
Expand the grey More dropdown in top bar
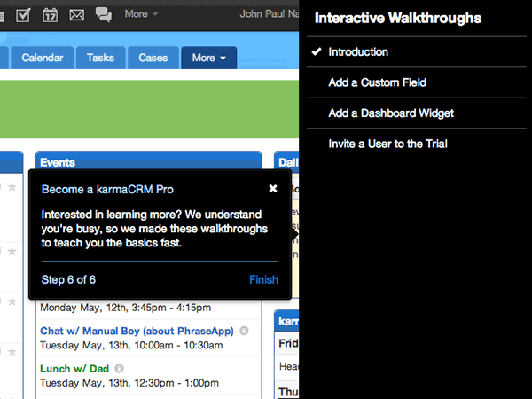click(x=141, y=14)
